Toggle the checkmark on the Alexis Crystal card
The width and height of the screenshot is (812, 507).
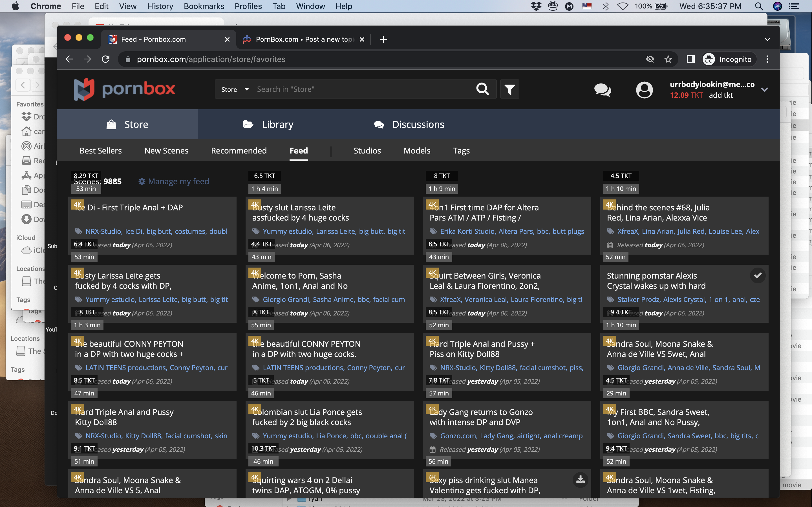point(757,276)
